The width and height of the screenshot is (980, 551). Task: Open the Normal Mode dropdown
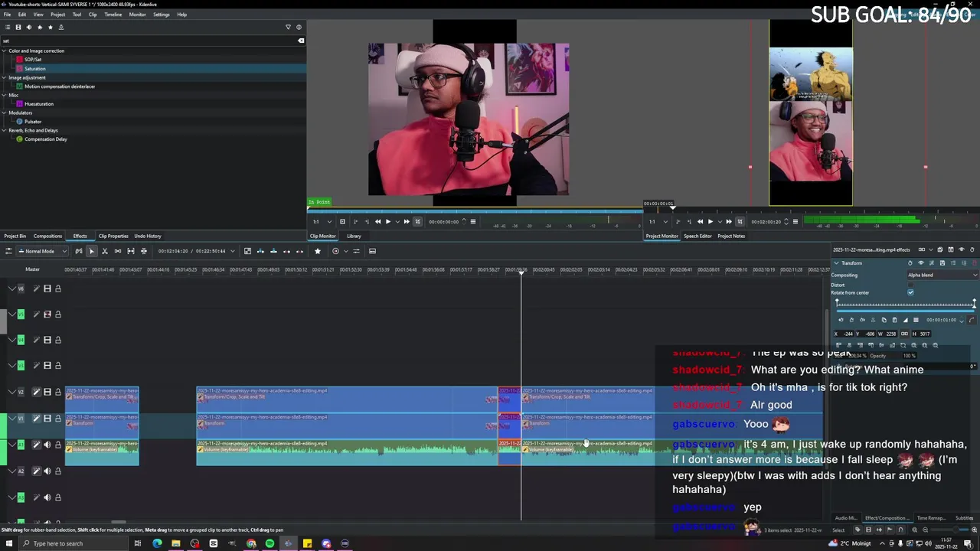pos(42,251)
